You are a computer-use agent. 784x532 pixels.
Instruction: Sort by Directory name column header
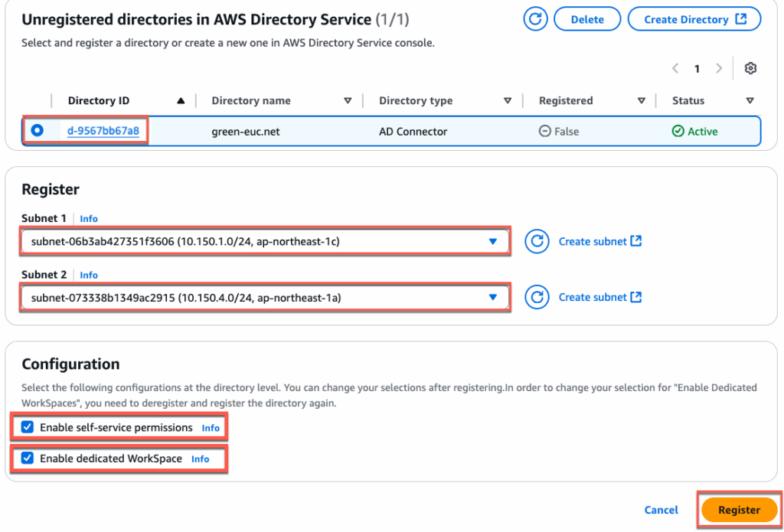(348, 101)
